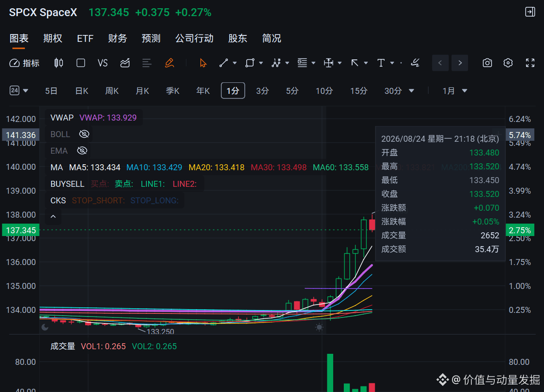This screenshot has height=392, width=544.
Task: Select the arrow annotation tool
Action: [x=354, y=63]
